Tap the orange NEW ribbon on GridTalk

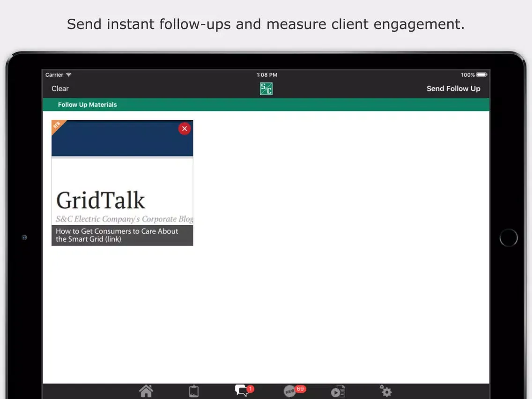(57, 126)
